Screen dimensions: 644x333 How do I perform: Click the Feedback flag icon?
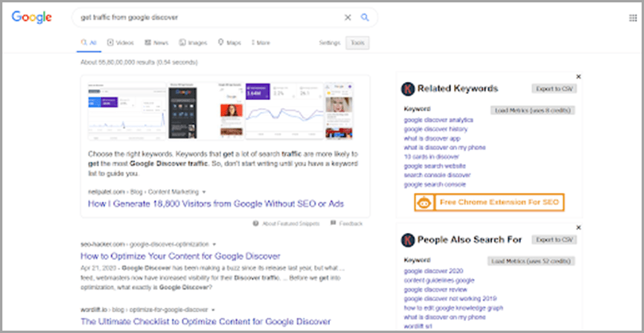(333, 223)
